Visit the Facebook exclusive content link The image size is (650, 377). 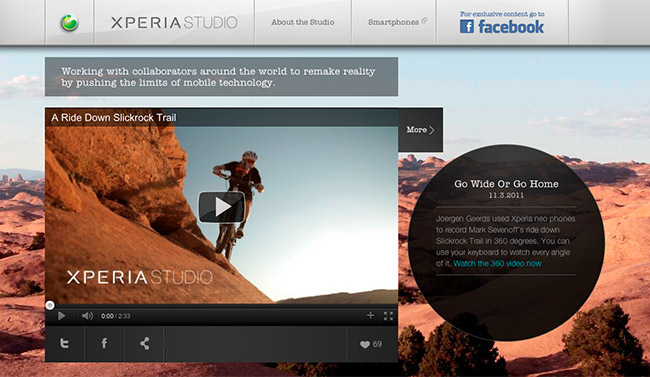pyautogui.click(x=502, y=23)
